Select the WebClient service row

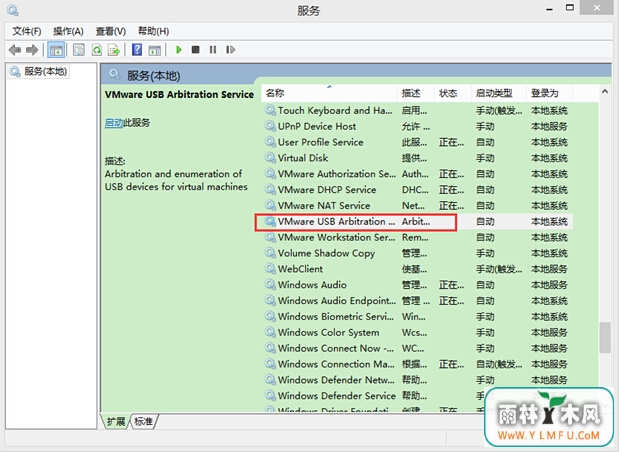point(417,269)
